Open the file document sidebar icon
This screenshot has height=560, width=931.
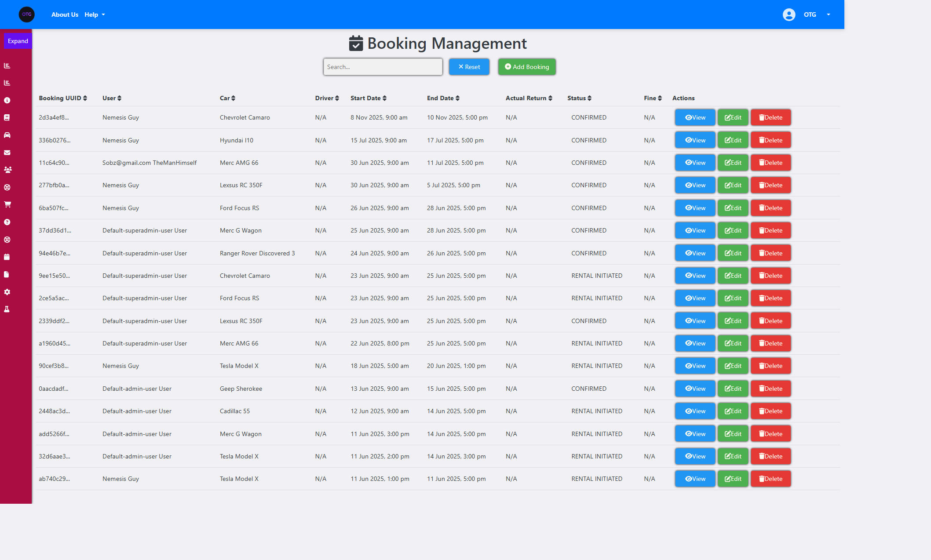(7, 274)
